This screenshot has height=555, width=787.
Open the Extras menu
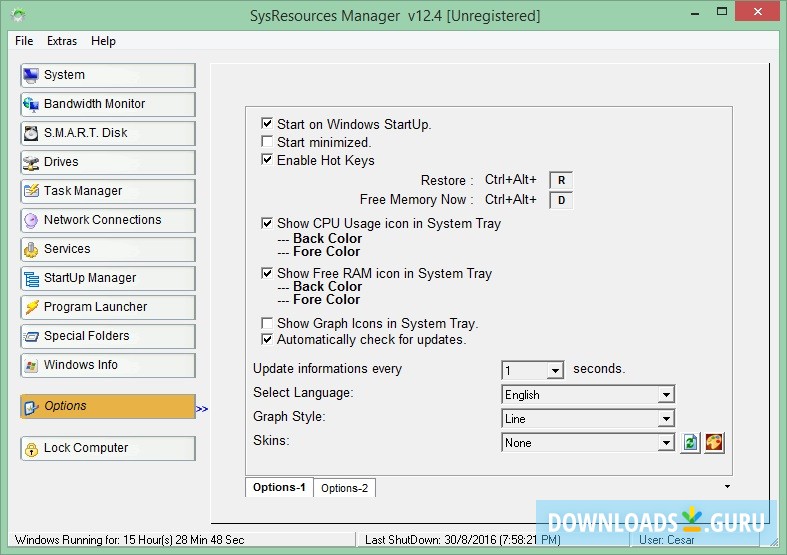click(x=62, y=41)
